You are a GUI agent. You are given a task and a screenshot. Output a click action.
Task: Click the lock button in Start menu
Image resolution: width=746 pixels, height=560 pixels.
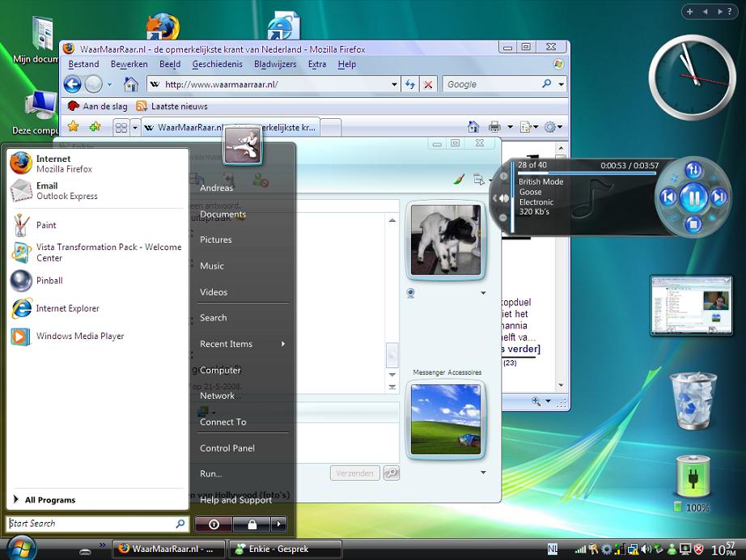pos(252,524)
